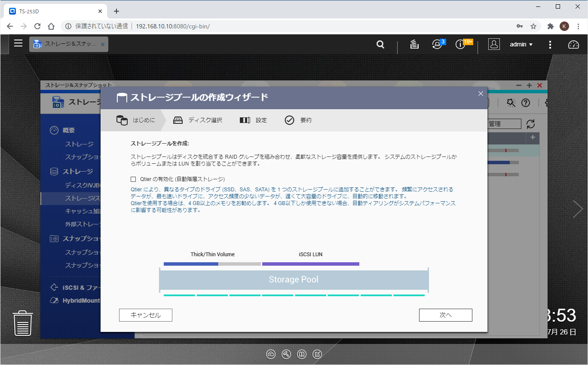Open the notifications bell showing 3 alerts
Image resolution: width=588 pixels, height=365 pixels.
[438, 44]
